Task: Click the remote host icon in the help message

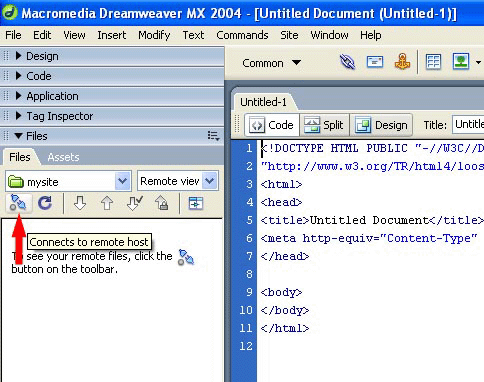Action: tap(186, 257)
